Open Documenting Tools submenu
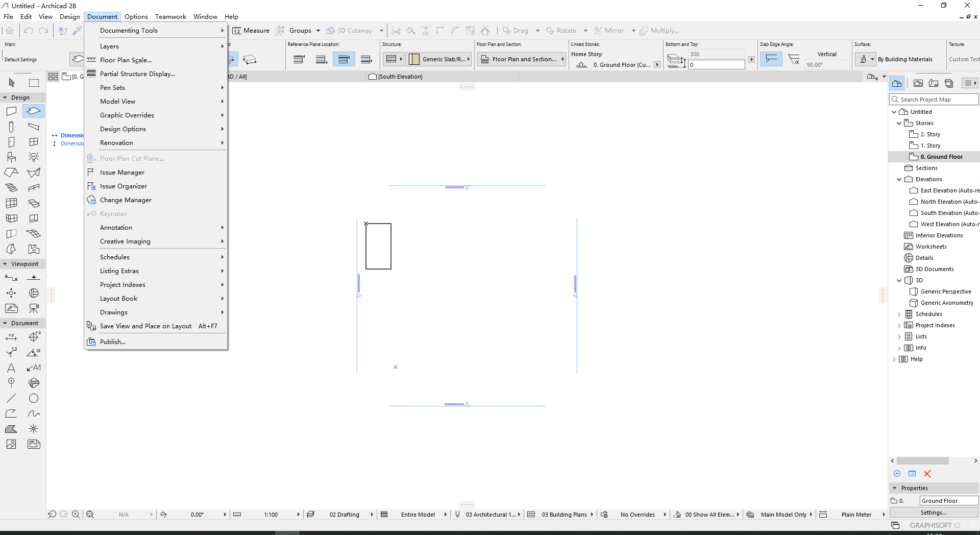This screenshot has width=980, height=535. tap(156, 31)
